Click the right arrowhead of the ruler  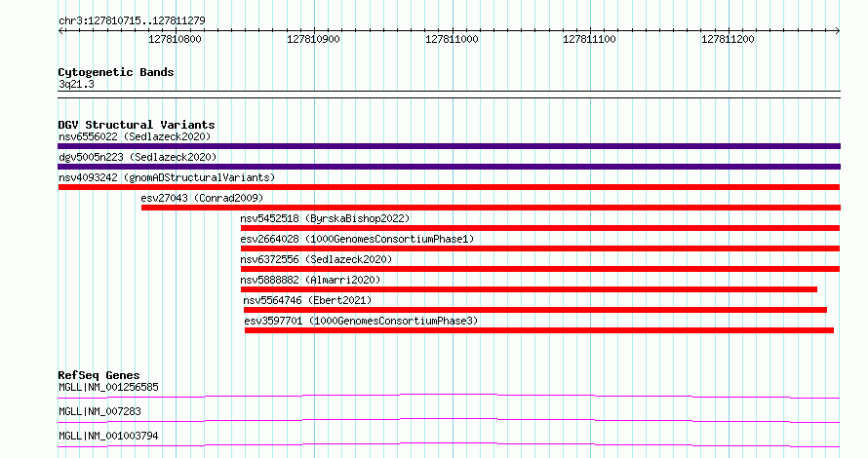coord(838,31)
